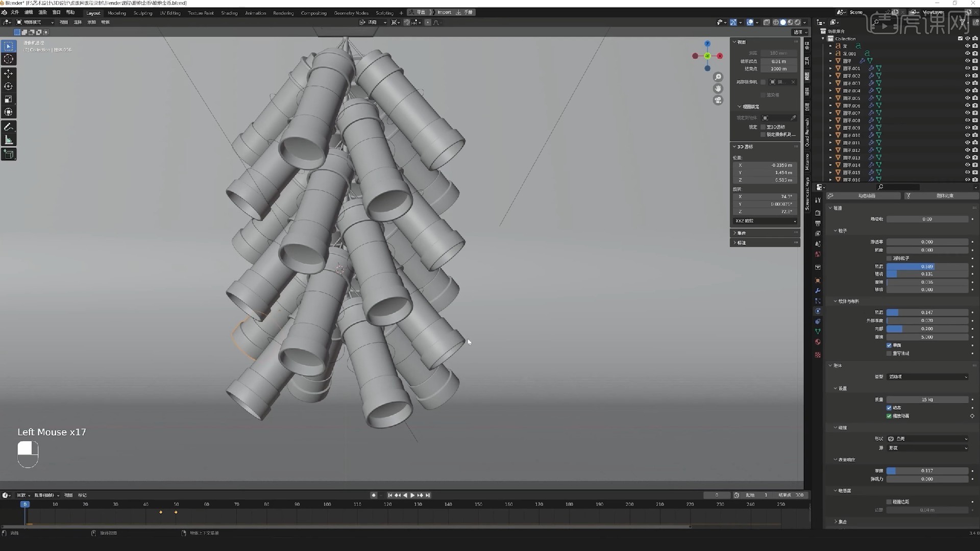This screenshot has height=551, width=980.
Task: Open the rigid body 类型 dropdown
Action: [927, 377]
